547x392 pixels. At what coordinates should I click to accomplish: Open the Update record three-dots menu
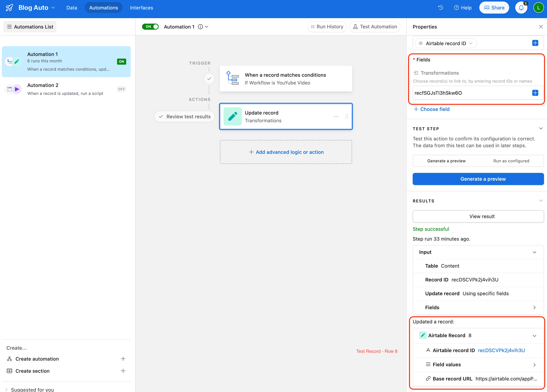pyautogui.click(x=336, y=116)
